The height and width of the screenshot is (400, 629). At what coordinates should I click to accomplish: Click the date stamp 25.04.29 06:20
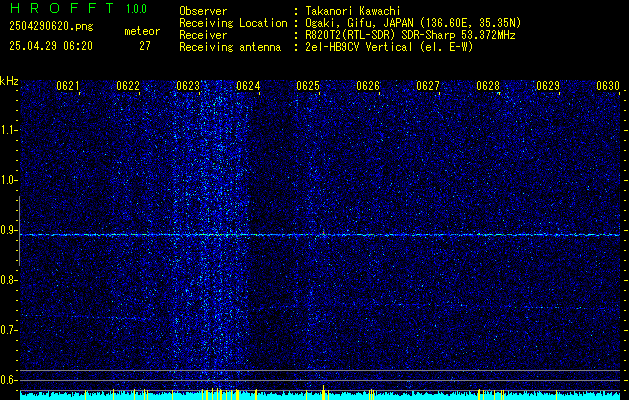coord(51,46)
